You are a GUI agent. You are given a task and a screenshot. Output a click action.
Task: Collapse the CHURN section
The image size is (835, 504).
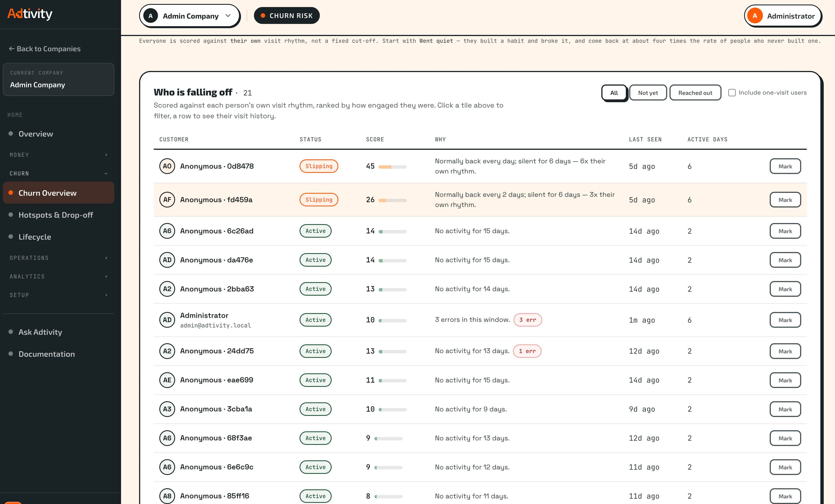pos(58,173)
